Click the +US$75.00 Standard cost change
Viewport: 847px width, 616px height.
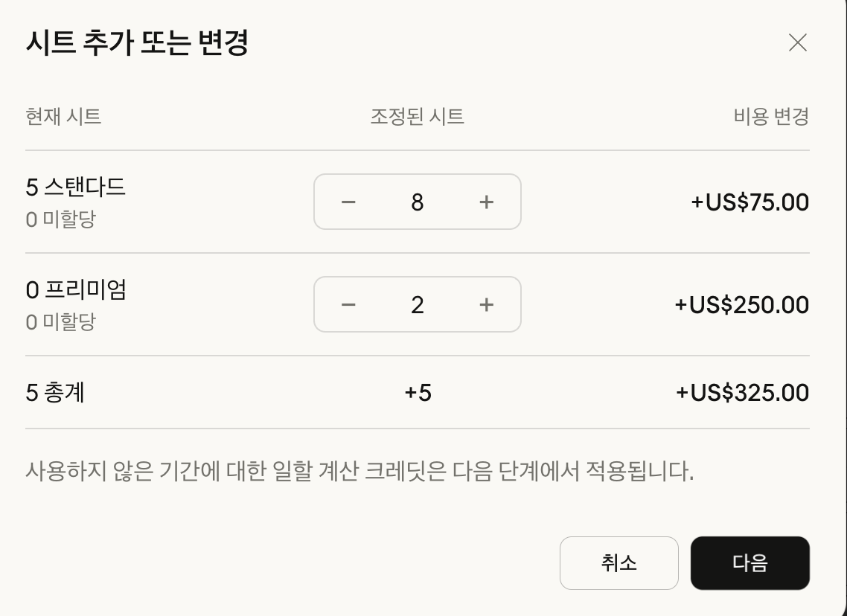(749, 202)
